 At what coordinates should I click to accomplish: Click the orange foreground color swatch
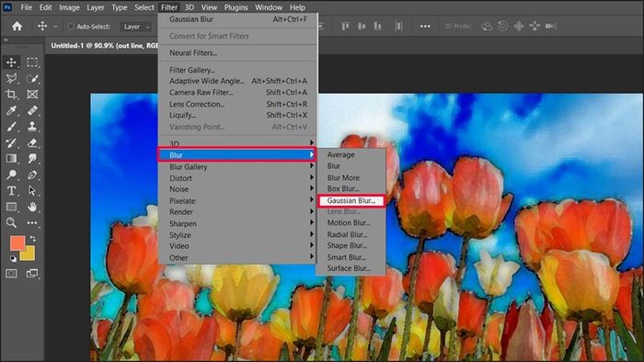pos(17,243)
